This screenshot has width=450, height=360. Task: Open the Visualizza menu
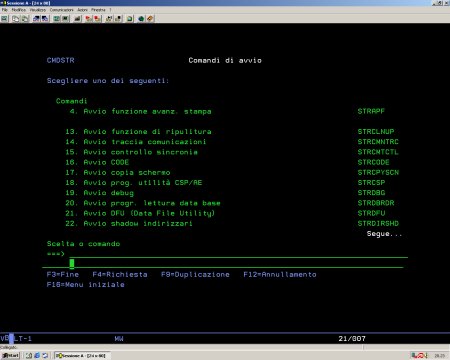(x=37, y=10)
